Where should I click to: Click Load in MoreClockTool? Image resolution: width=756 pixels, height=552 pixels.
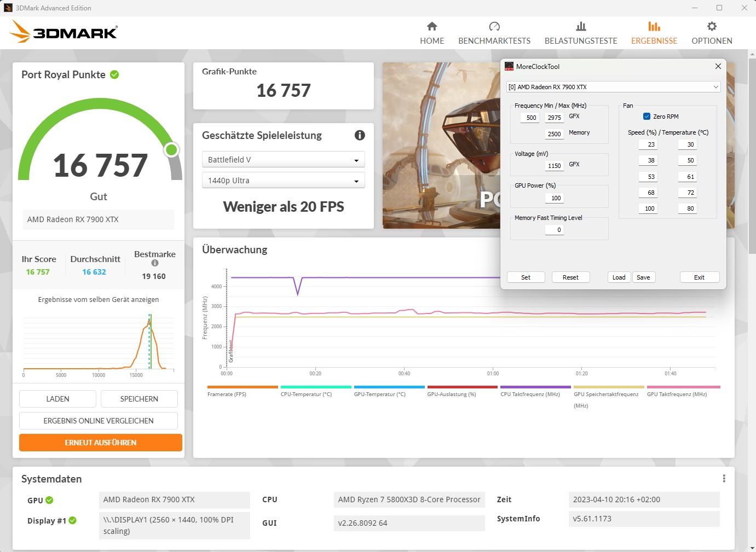pos(619,277)
